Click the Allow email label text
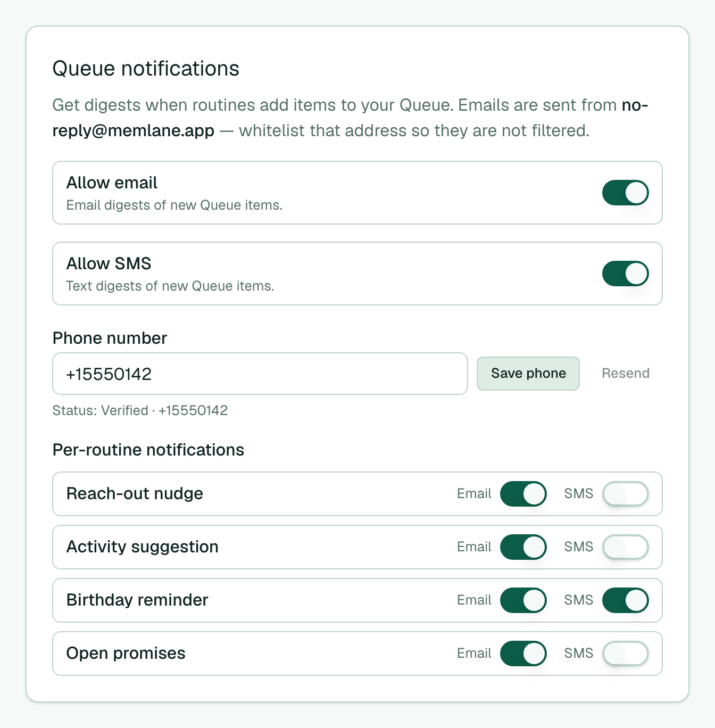Viewport: 715px width, 728px height. pyautogui.click(x=112, y=183)
